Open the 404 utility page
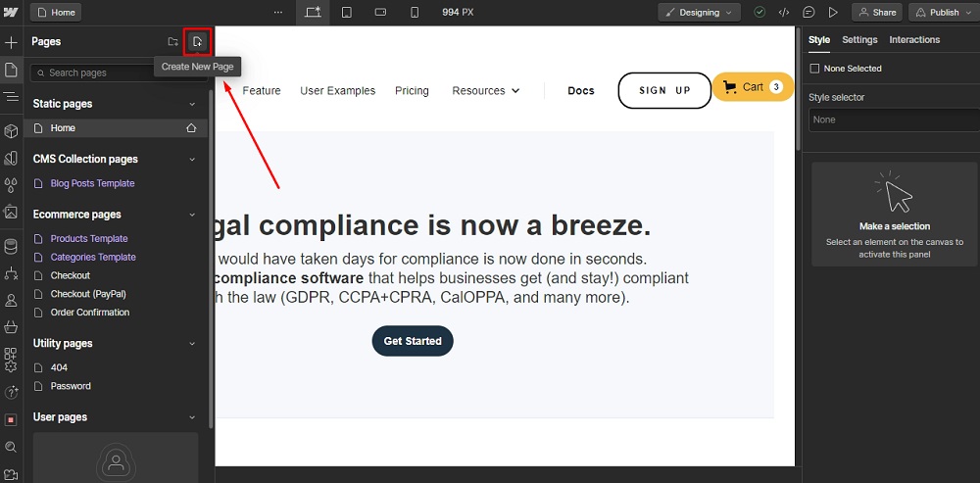980x483 pixels. point(59,367)
